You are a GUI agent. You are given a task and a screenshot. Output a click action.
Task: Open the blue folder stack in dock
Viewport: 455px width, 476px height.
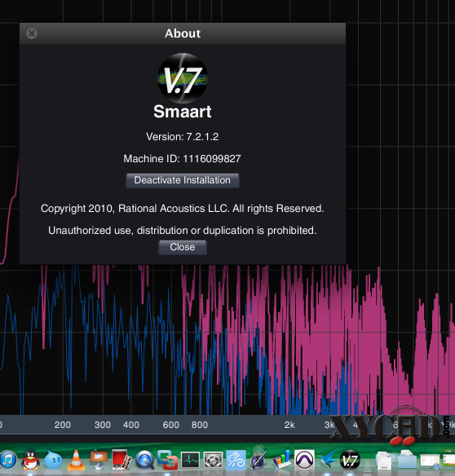[x=407, y=460]
